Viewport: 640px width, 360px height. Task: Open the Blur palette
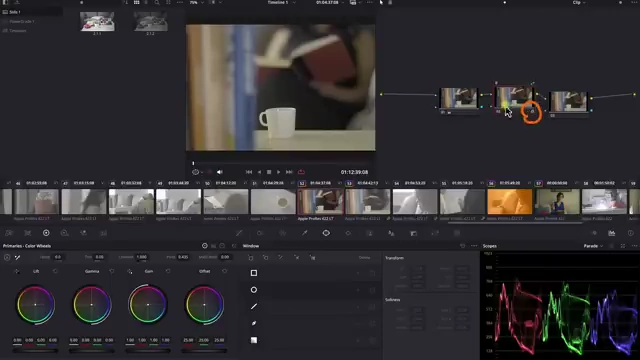(391, 233)
